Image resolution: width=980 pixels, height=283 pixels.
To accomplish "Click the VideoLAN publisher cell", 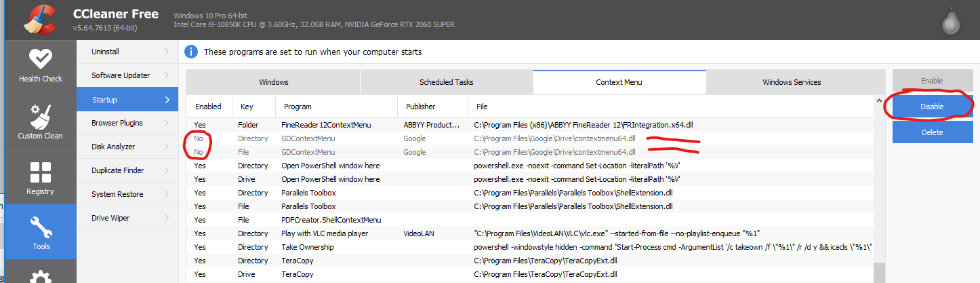I will 421,233.
